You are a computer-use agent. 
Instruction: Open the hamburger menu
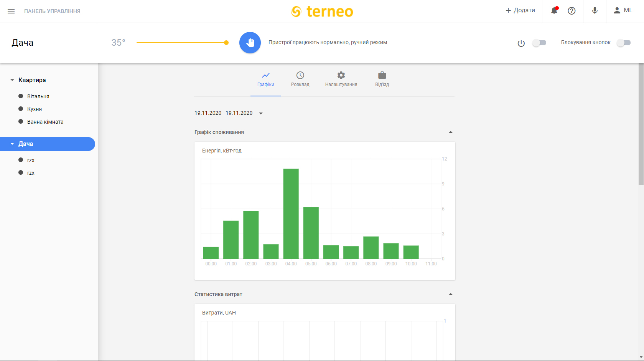click(11, 11)
